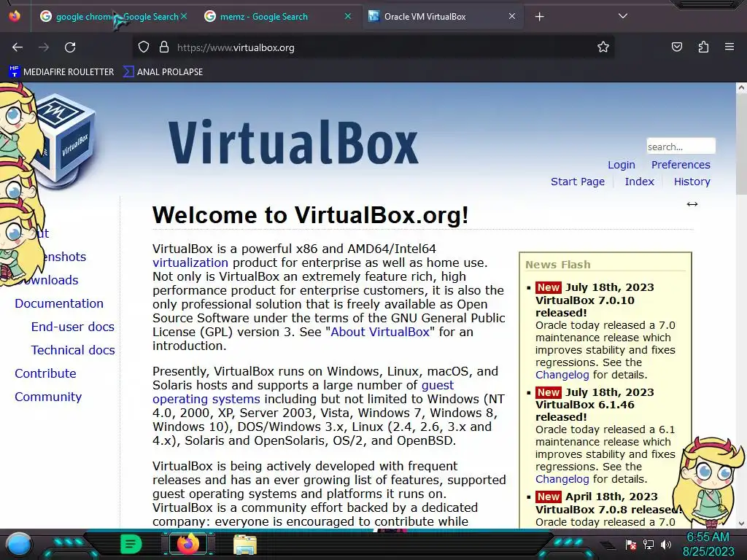
Task: Open the About VirtualBox link
Action: (x=380, y=332)
